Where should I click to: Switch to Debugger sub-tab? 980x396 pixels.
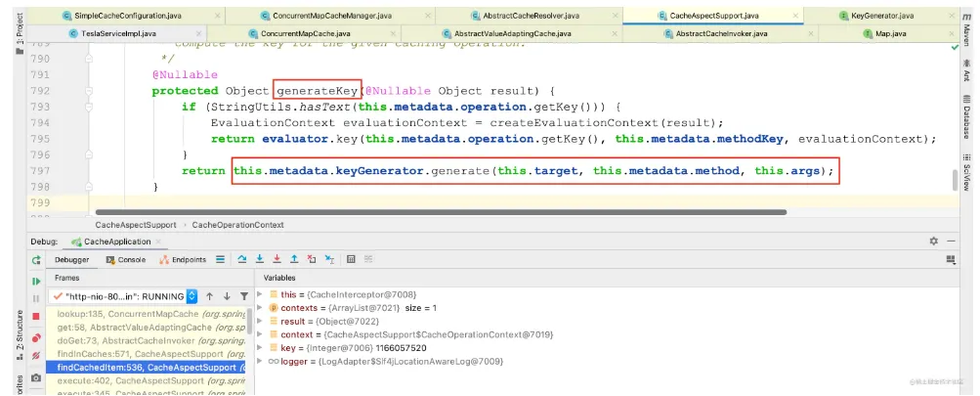tap(72, 260)
